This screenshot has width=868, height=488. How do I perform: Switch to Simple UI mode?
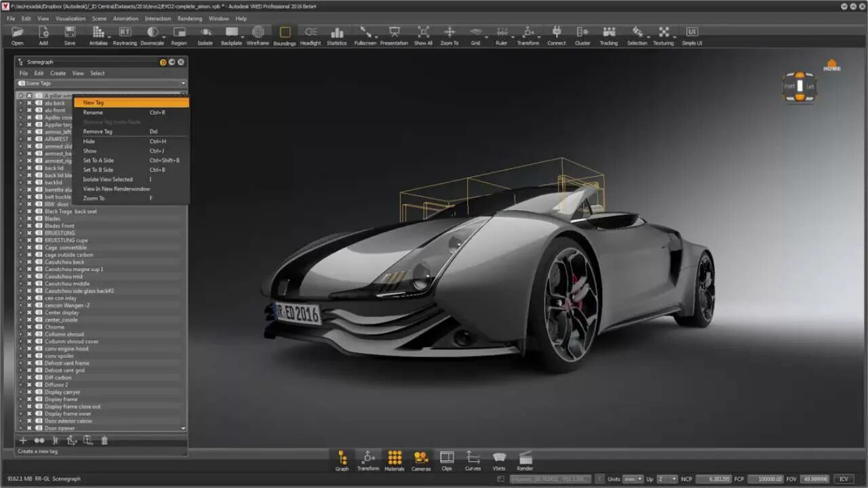click(x=691, y=32)
